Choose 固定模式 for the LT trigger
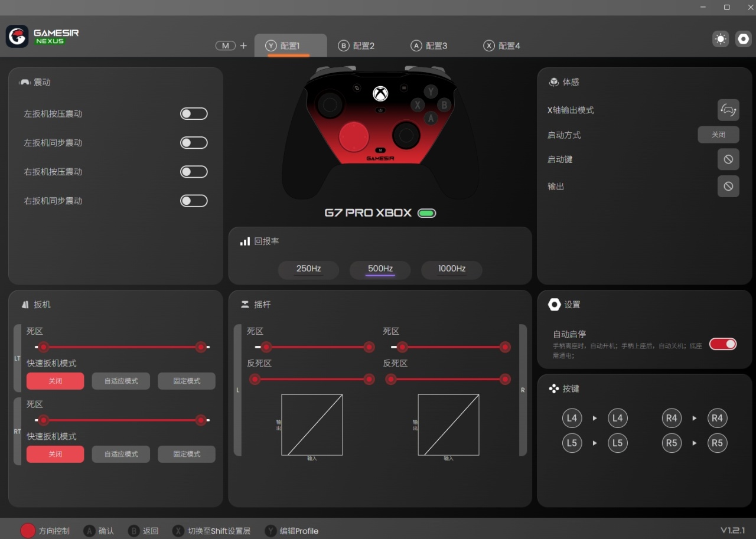The width and height of the screenshot is (756, 539). (187, 381)
